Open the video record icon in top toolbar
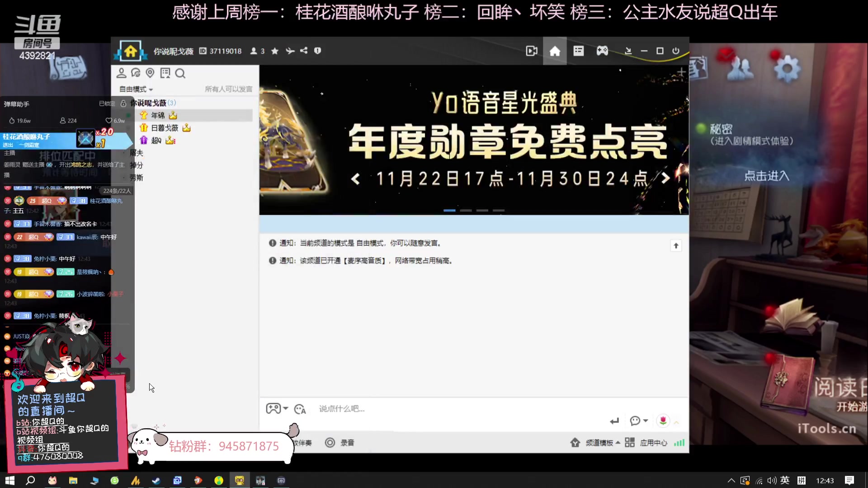868x488 pixels. pos(532,51)
